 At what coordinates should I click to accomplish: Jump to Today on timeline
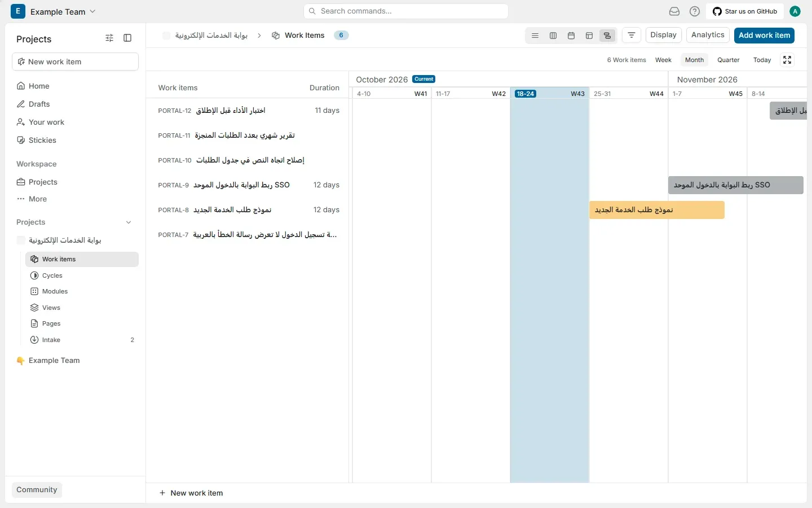coord(762,60)
